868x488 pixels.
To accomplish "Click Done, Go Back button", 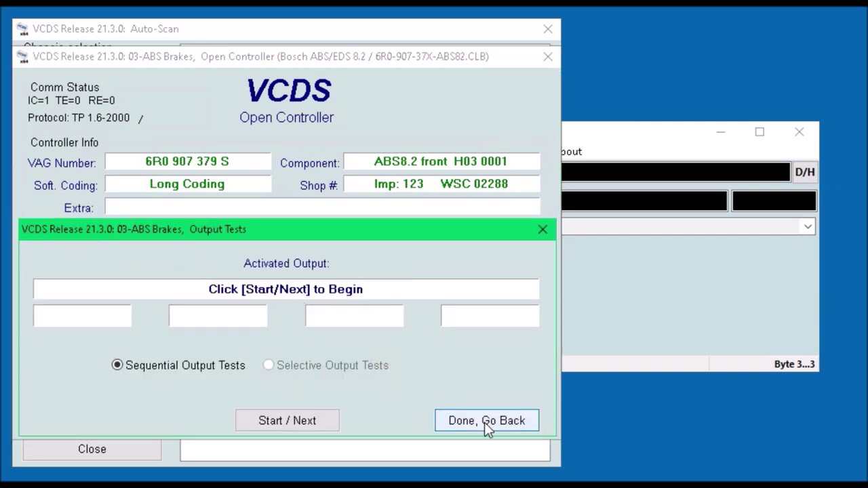I will (487, 420).
